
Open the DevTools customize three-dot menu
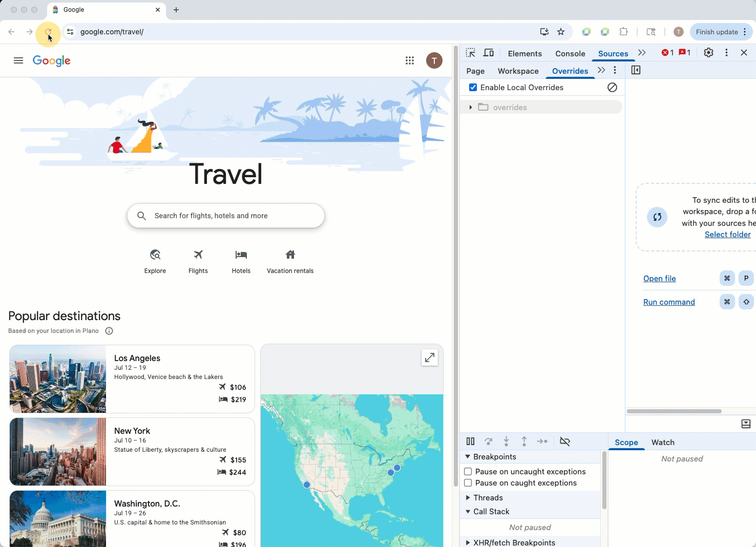click(x=726, y=53)
